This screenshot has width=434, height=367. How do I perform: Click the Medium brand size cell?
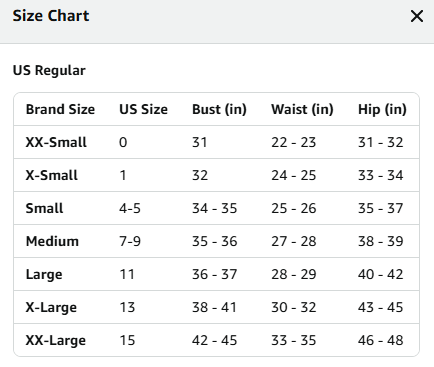52,241
